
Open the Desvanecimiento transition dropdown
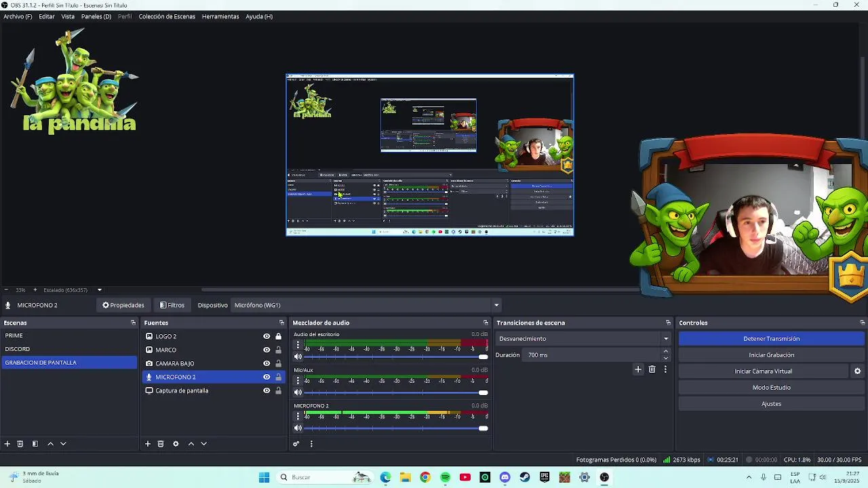click(583, 339)
